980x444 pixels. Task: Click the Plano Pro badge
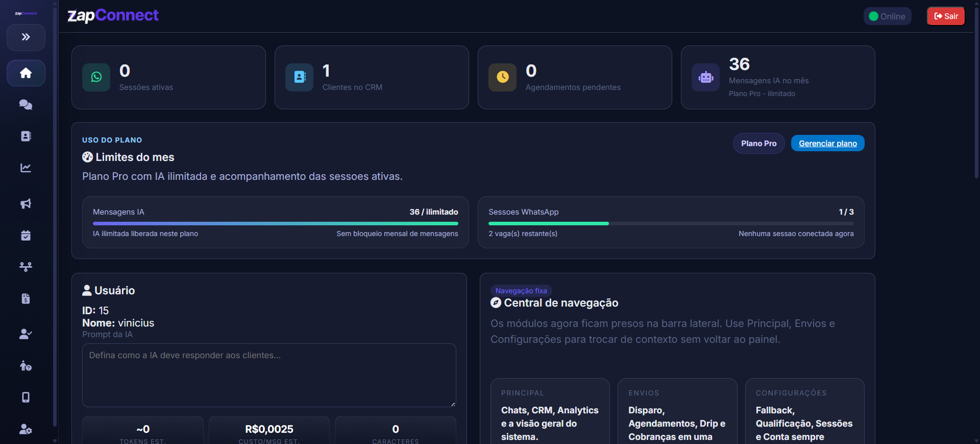(x=759, y=144)
